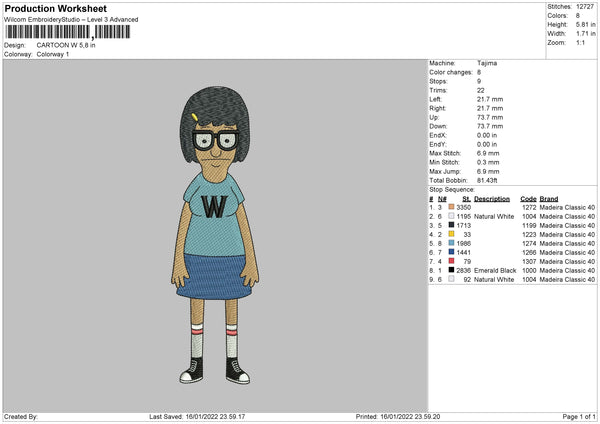Select stitch count "1986" in stop 5

point(463,243)
